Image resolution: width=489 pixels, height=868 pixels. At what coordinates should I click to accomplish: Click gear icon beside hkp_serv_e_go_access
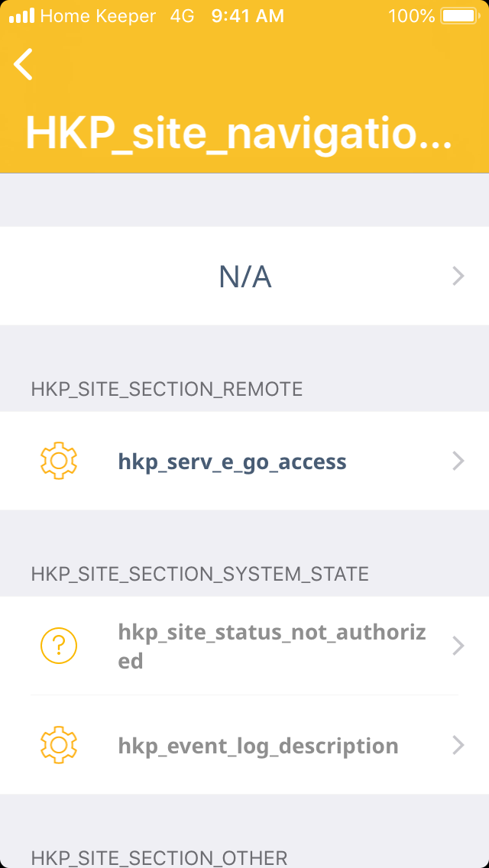pos(59,461)
